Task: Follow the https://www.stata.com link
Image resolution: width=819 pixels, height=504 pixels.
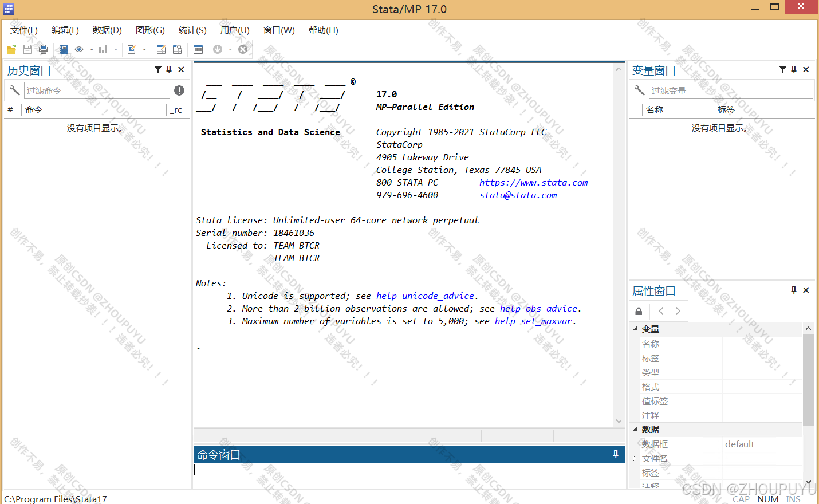Action: click(x=534, y=183)
